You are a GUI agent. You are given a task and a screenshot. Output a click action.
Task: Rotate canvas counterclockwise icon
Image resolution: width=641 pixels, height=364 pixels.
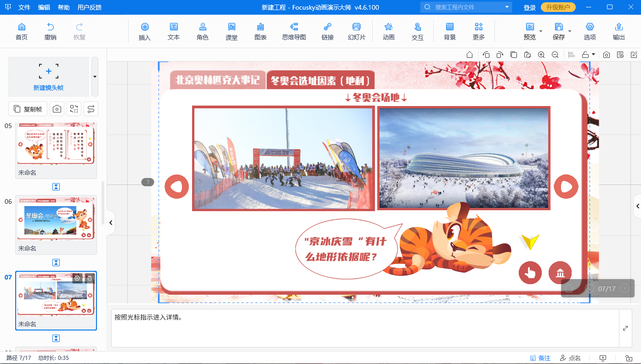486,55
